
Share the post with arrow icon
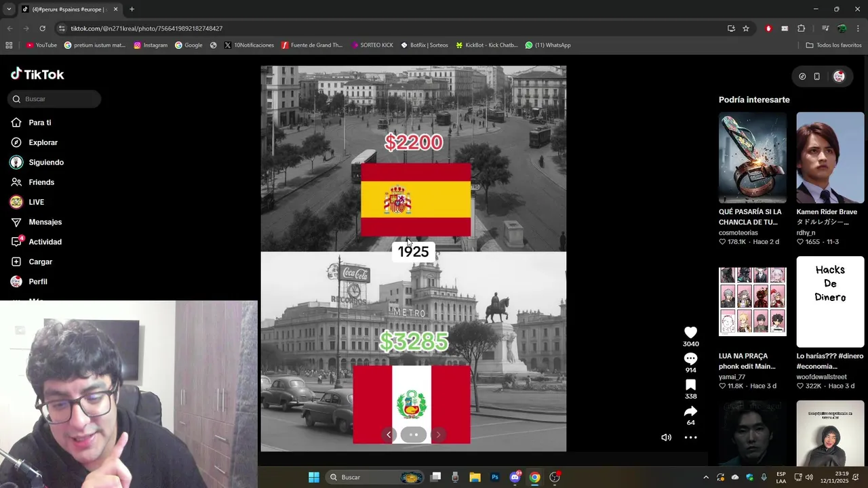pyautogui.click(x=690, y=411)
